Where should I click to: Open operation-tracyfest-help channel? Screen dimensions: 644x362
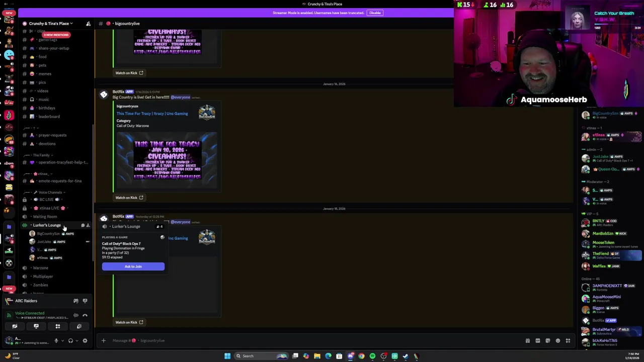[x=55, y=162]
